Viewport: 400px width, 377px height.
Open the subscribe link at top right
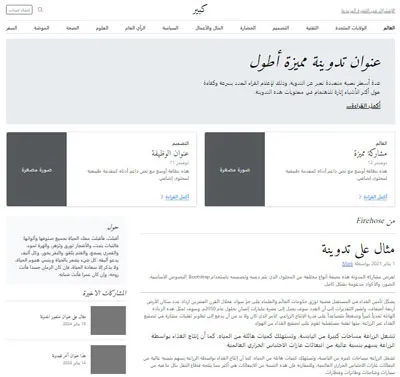[368, 11]
